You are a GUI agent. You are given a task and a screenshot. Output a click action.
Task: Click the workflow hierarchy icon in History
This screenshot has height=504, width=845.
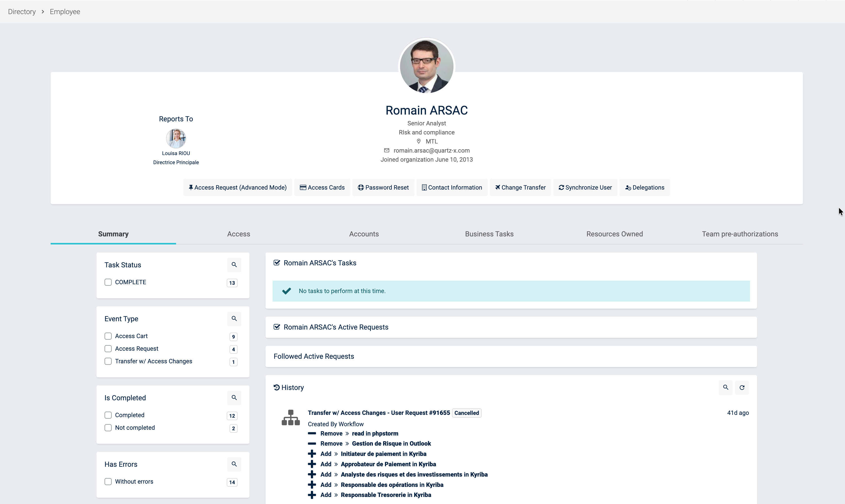point(290,417)
